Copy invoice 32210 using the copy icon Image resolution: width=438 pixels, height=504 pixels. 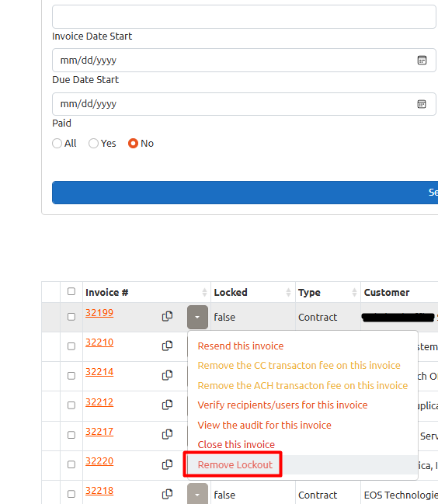coord(167,346)
